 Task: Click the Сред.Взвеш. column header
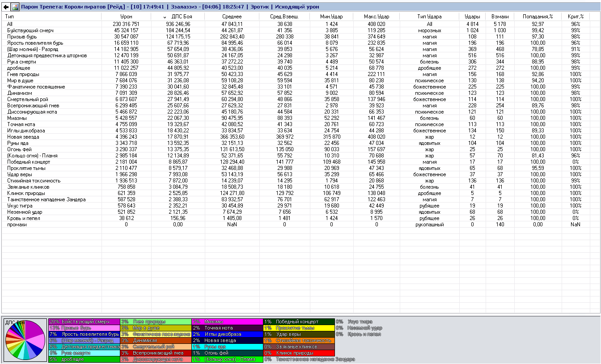coord(284,17)
